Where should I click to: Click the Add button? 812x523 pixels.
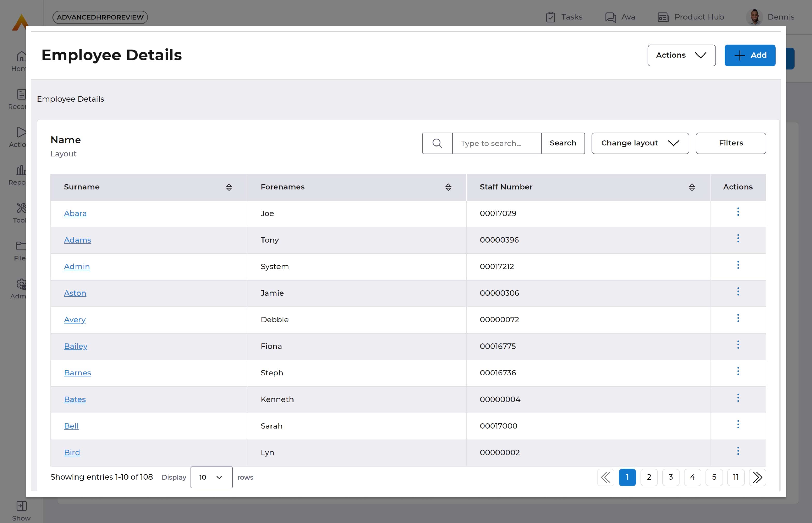pos(750,55)
